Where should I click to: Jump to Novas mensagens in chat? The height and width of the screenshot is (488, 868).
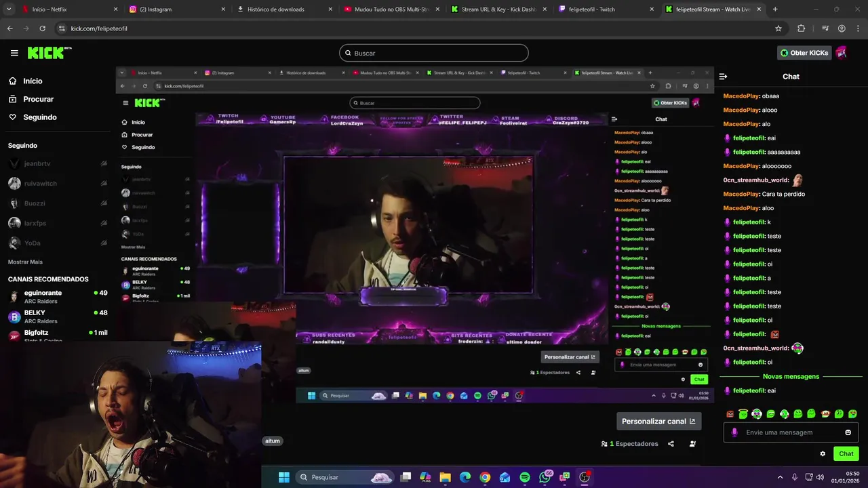click(791, 376)
